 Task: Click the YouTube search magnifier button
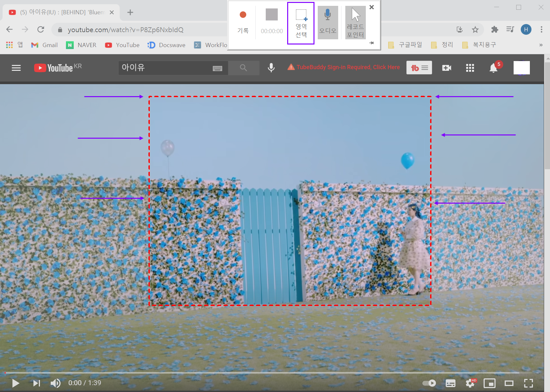[244, 68]
